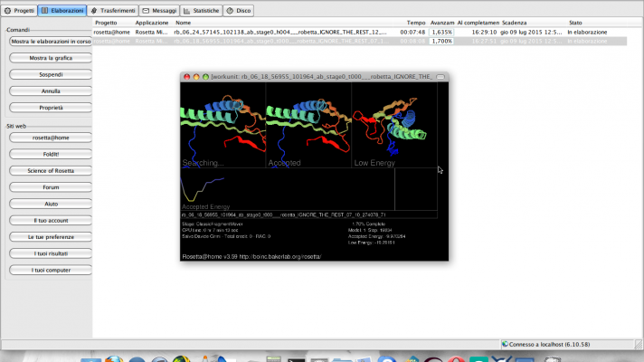
Task: Click the workunit window title bar
Action: click(314, 77)
